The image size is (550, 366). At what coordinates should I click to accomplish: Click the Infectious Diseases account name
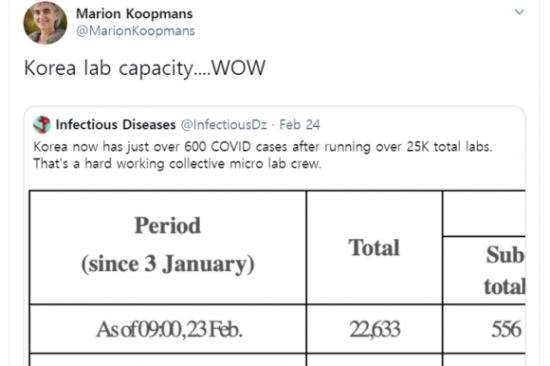116,125
